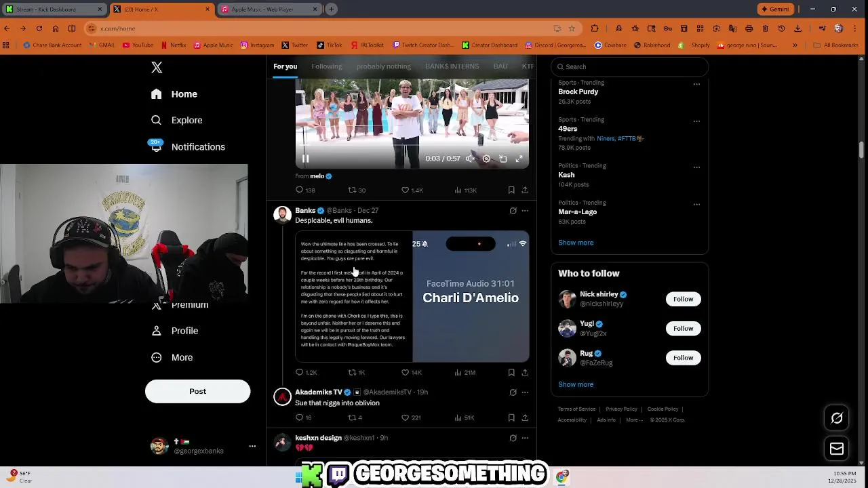Open Grok icon on Banks post
The image size is (868, 488).
(x=513, y=211)
